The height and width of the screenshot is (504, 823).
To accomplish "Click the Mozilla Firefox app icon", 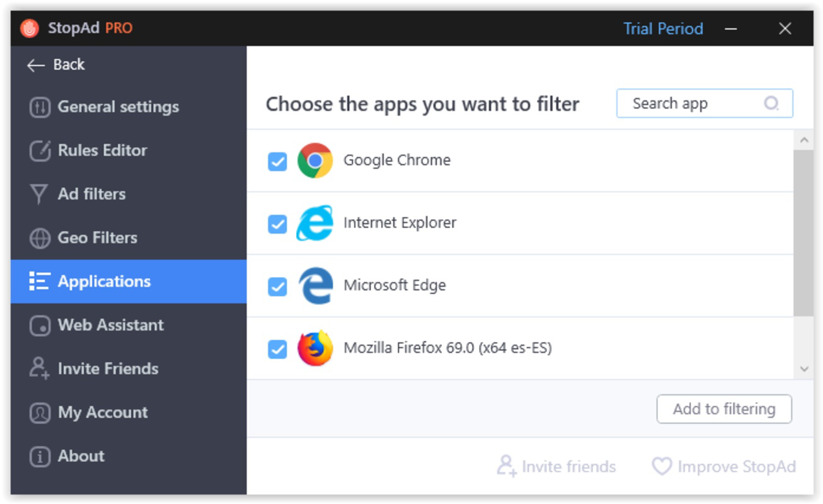I will tap(315, 348).
